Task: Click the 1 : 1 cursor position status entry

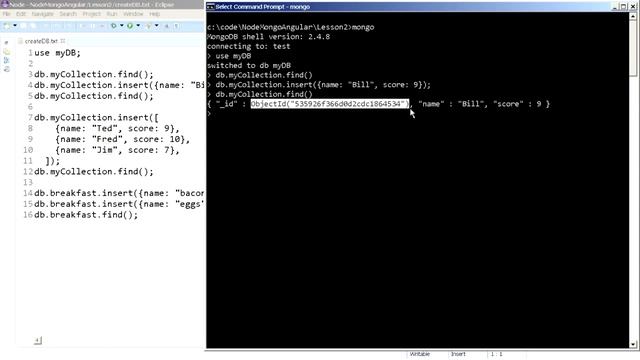Action: 497,354
